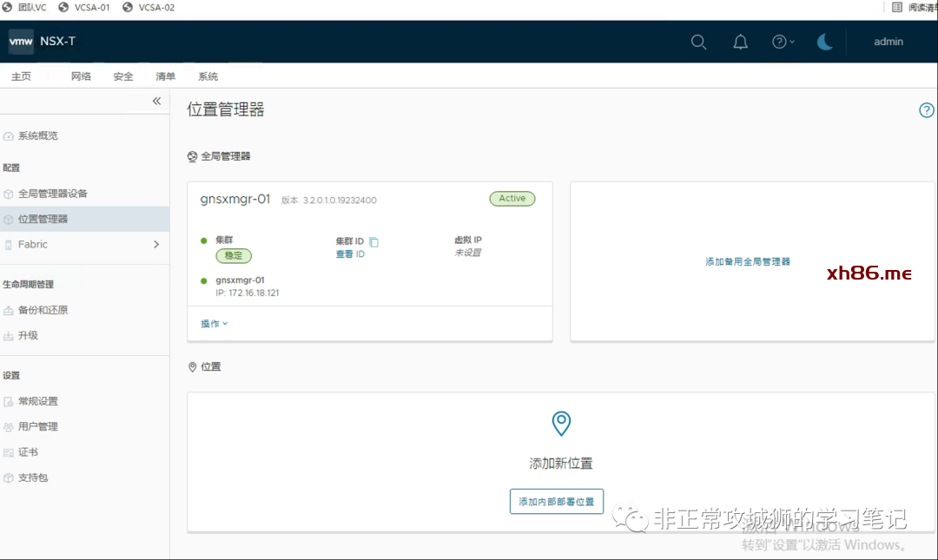
Task: Open the notifications bell
Action: pyautogui.click(x=740, y=42)
